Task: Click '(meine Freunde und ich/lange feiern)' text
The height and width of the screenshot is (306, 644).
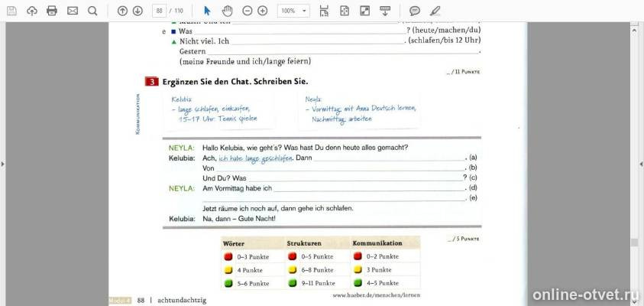Action: 245,62
